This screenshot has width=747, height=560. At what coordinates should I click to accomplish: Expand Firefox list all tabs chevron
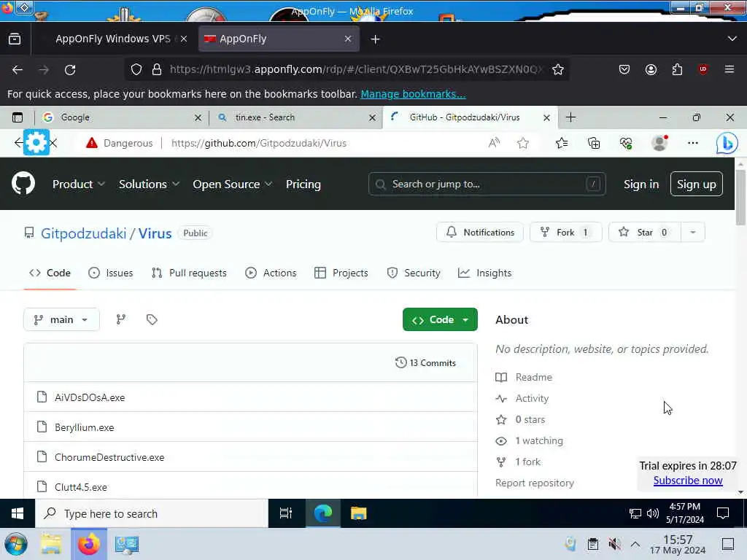[732, 39]
